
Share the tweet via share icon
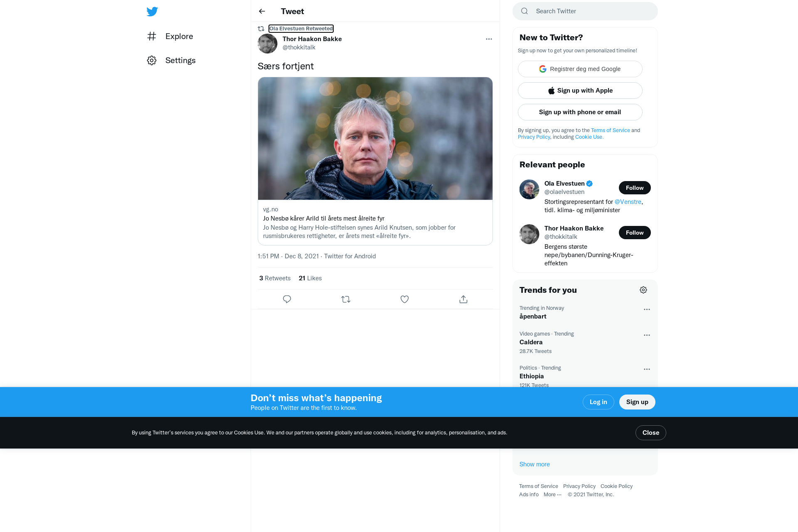coord(463,299)
